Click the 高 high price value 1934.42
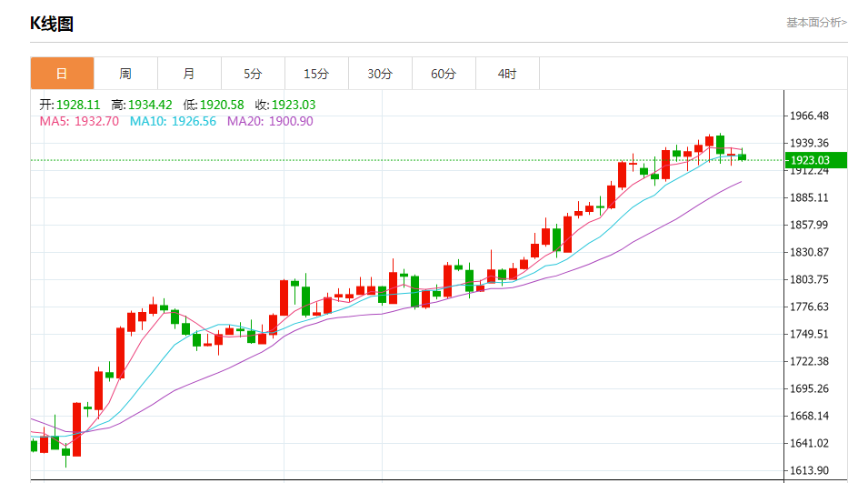This screenshot has height=483, width=868. click(150, 105)
